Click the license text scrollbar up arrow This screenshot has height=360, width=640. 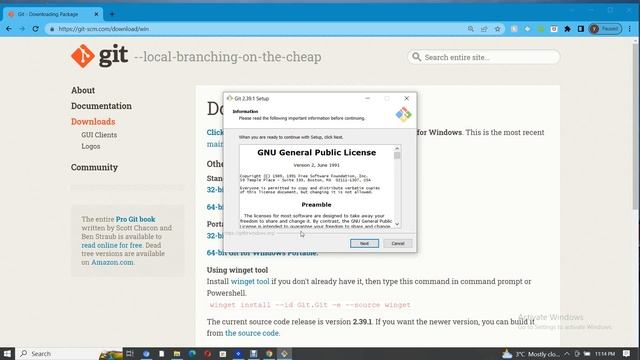pyautogui.click(x=397, y=148)
